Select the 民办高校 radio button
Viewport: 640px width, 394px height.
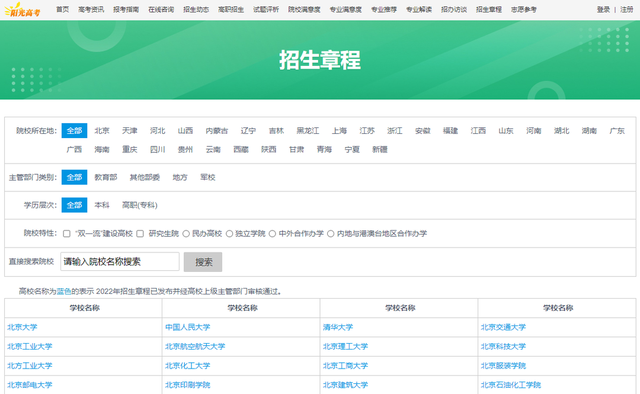point(186,234)
